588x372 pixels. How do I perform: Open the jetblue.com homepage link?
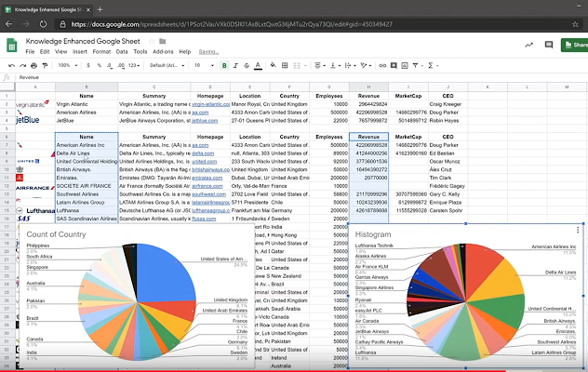[x=205, y=121]
